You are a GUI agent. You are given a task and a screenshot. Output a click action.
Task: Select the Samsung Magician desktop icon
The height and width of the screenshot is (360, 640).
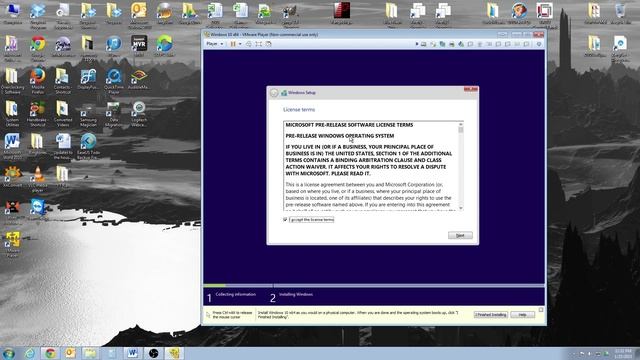(88, 115)
